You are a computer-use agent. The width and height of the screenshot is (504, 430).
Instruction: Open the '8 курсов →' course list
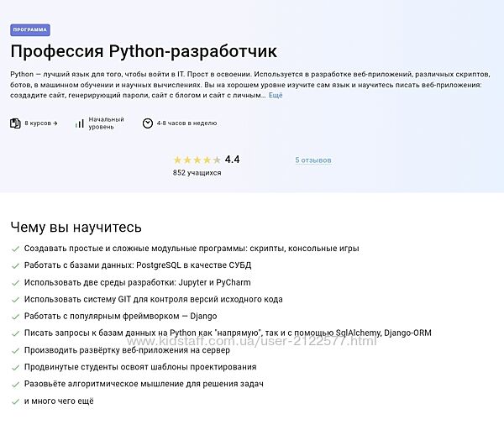41,123
